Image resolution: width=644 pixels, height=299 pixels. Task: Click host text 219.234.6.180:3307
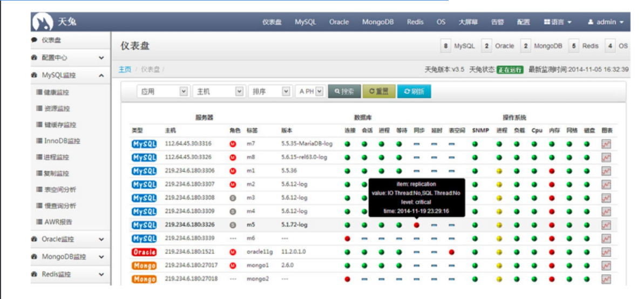pyautogui.click(x=190, y=185)
